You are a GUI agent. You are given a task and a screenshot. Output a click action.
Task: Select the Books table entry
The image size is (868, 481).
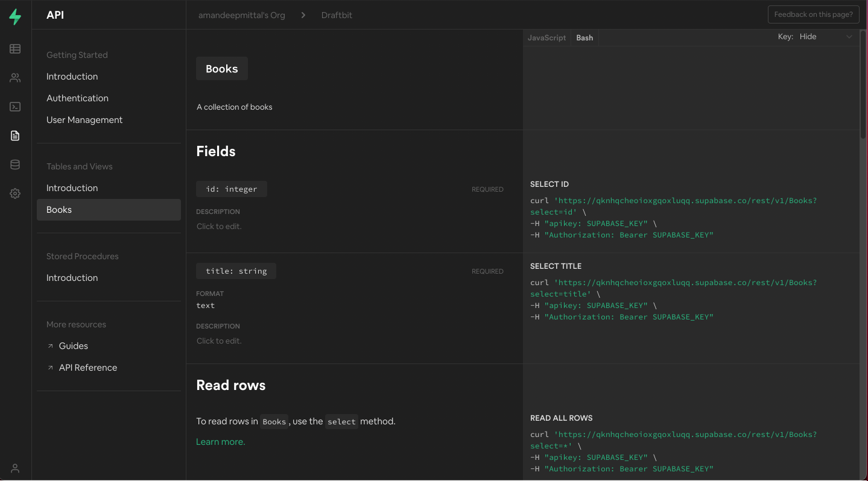[109, 210]
